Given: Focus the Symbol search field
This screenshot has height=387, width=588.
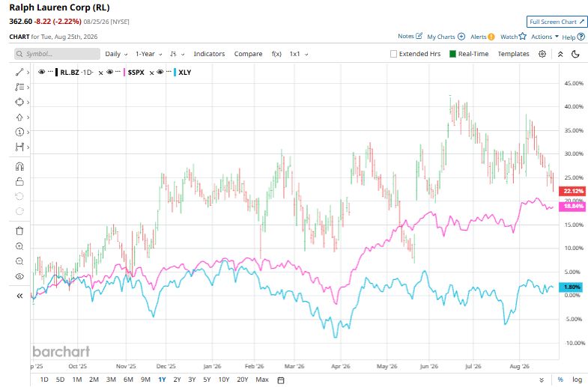Looking at the screenshot, I should (x=58, y=54).
